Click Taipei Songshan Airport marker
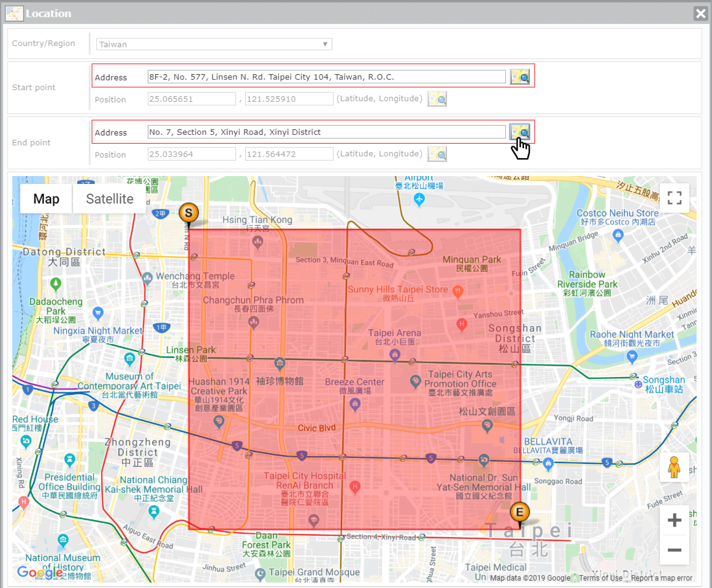This screenshot has width=712, height=588. [x=419, y=199]
